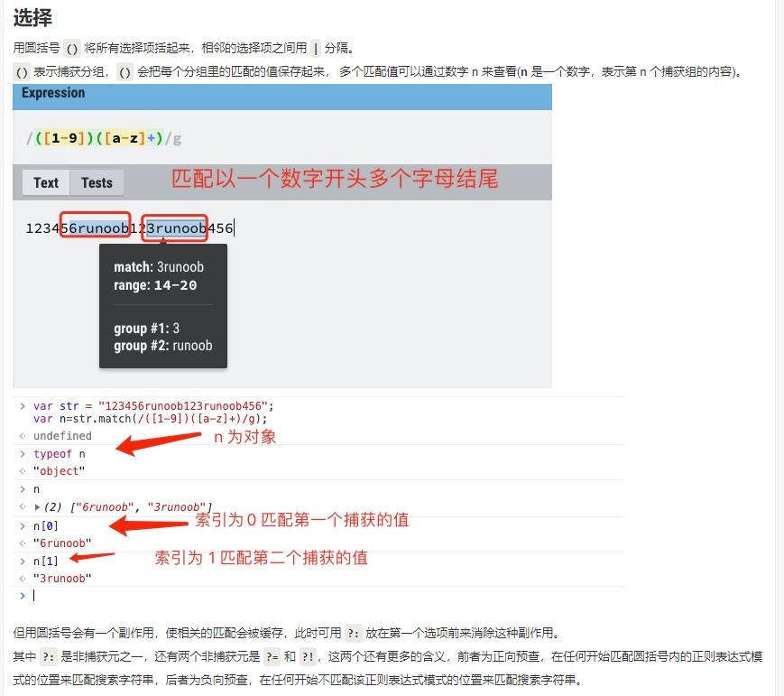Viewport: 784px width, 696px height.
Task: Click the blue chevron before the var str line
Action: click(21, 405)
